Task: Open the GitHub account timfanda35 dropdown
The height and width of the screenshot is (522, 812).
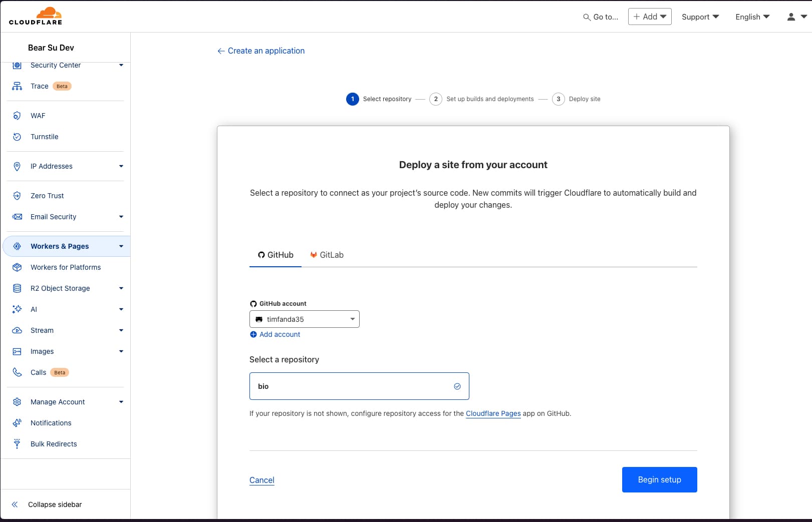Action: pos(305,319)
